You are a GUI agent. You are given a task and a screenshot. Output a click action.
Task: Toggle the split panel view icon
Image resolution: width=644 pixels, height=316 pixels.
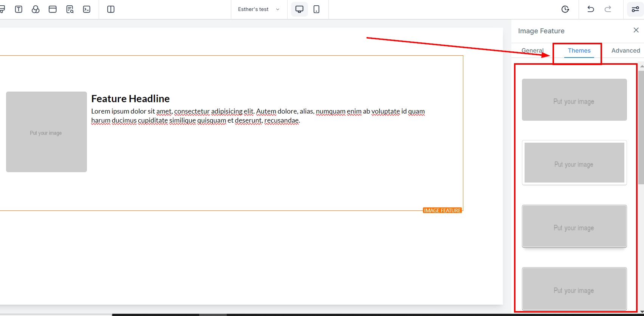point(111,9)
